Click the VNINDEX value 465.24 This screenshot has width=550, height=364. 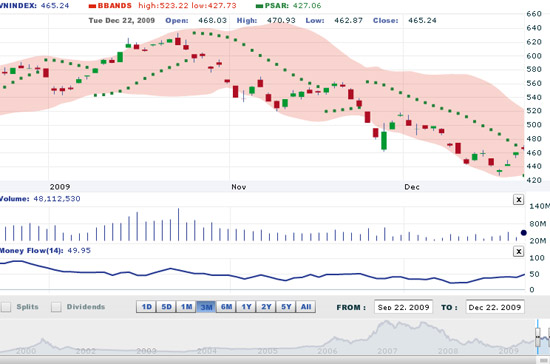click(55, 6)
